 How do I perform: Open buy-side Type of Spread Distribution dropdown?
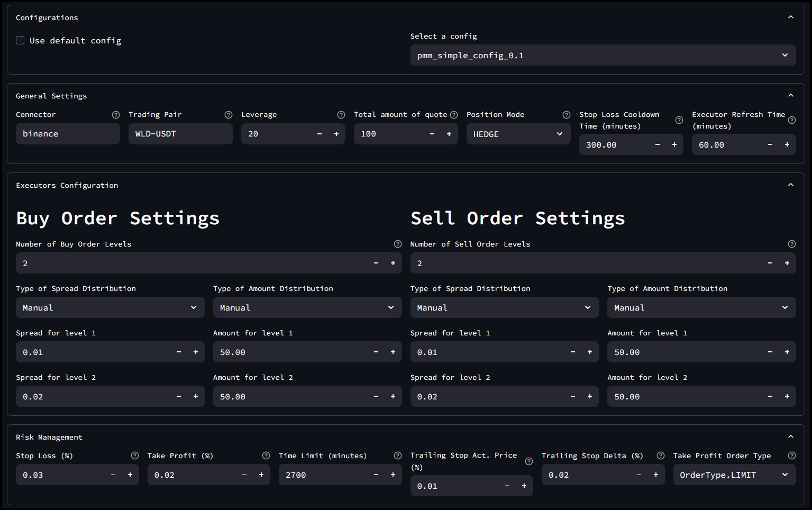click(110, 307)
